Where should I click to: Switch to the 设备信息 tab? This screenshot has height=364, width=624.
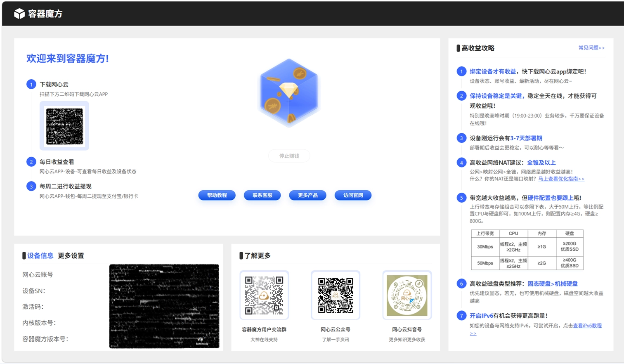(x=40, y=255)
